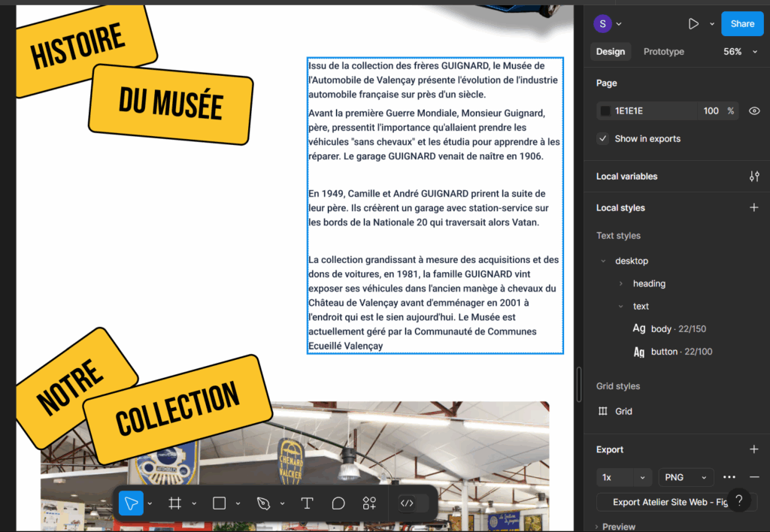
Task: Open the Actions components tool
Action: click(x=369, y=503)
